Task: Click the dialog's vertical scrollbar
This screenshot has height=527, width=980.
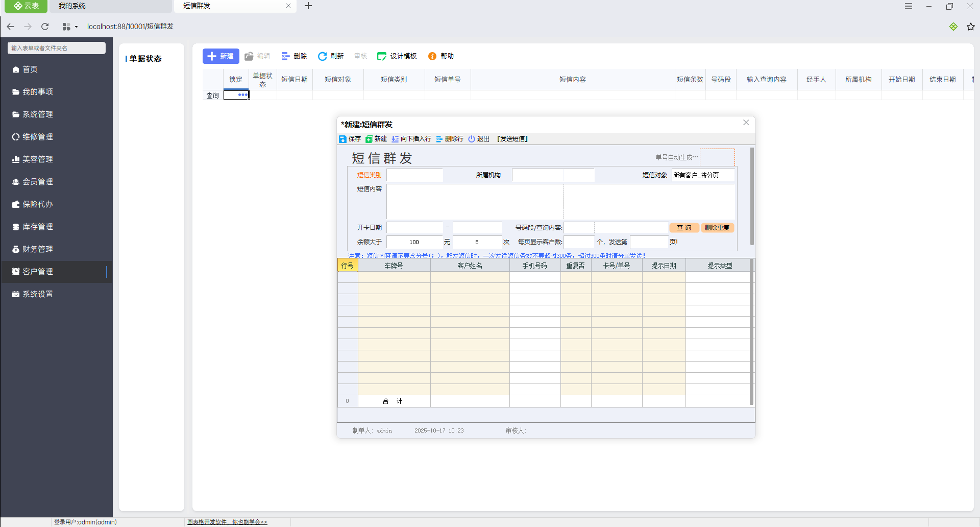Action: [x=751, y=197]
